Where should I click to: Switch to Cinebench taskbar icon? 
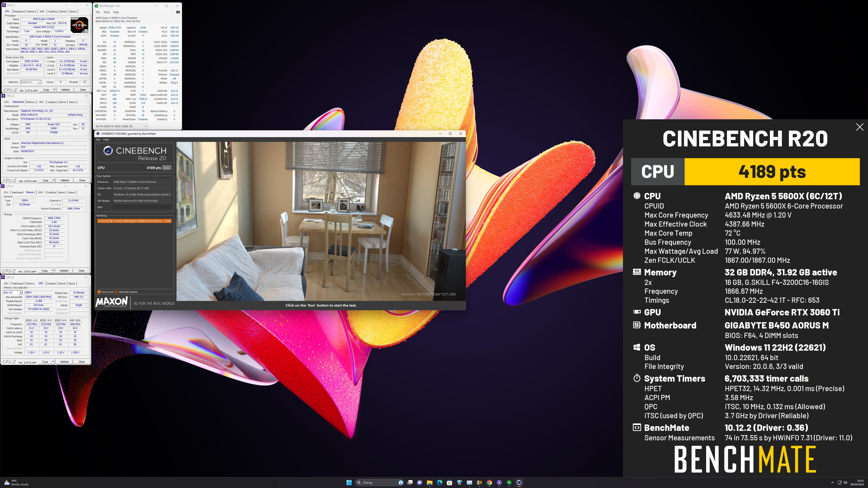519,482
